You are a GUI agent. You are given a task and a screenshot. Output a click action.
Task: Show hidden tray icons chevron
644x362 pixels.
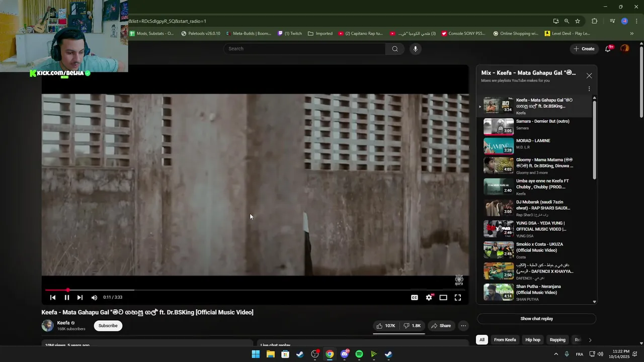(x=555, y=354)
